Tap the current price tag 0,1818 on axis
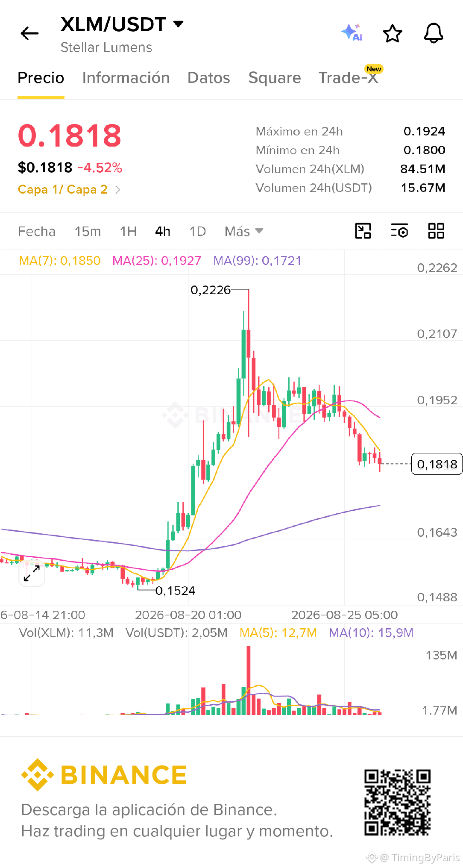The height and width of the screenshot is (868, 463). pos(437,464)
